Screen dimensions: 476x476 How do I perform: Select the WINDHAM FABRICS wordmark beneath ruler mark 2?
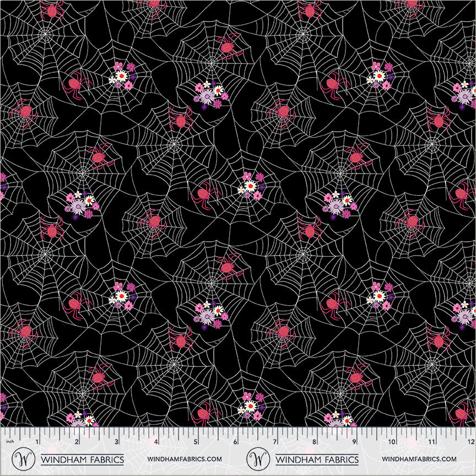82,459
